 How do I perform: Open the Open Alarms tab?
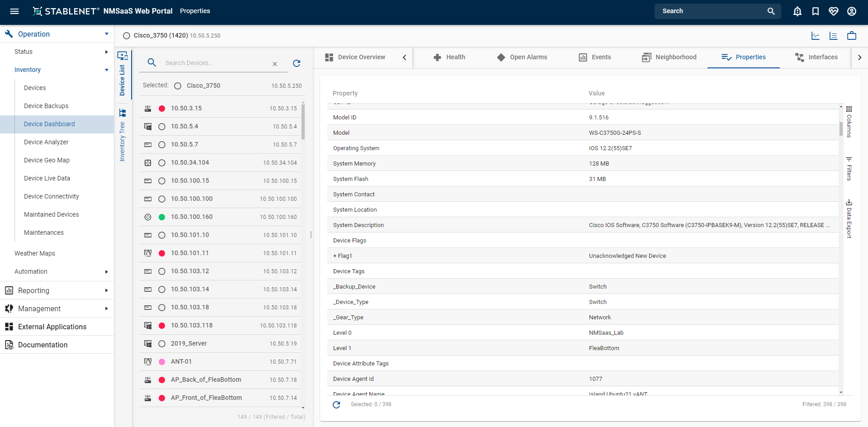click(522, 57)
